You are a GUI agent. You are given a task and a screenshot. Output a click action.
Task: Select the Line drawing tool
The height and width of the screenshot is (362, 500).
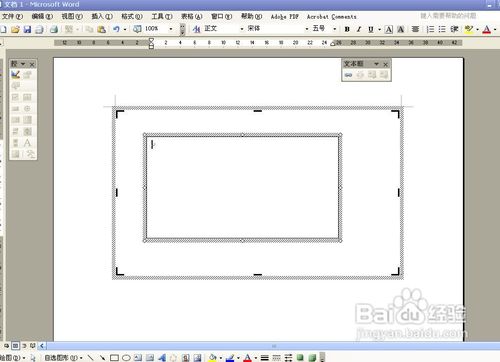click(90, 358)
